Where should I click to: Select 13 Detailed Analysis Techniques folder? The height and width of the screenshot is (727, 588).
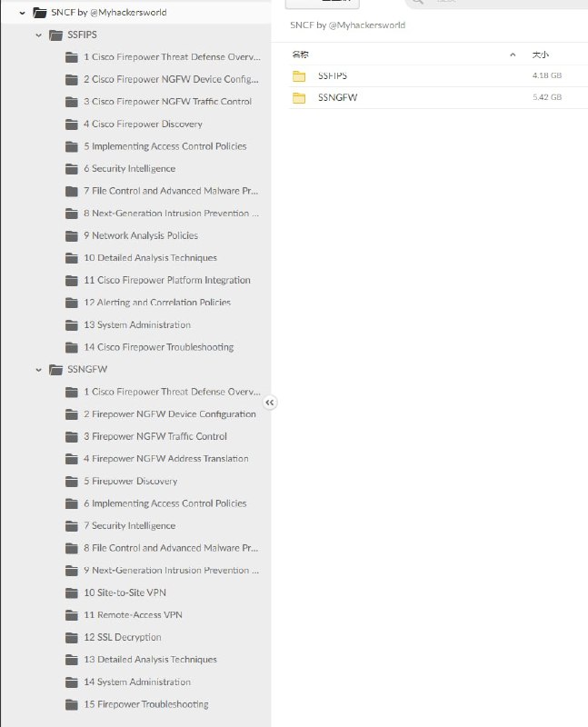tap(150, 660)
